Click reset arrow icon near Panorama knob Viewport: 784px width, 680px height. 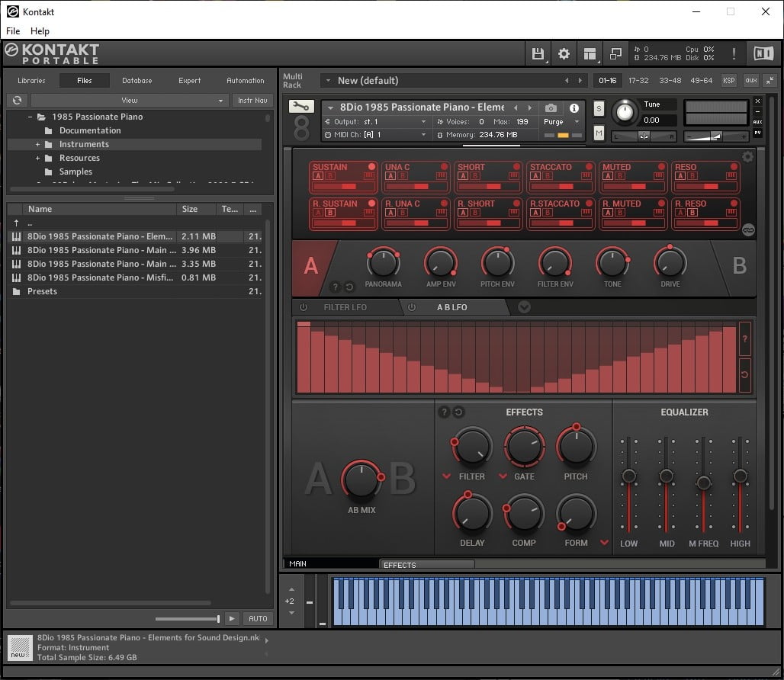click(349, 287)
